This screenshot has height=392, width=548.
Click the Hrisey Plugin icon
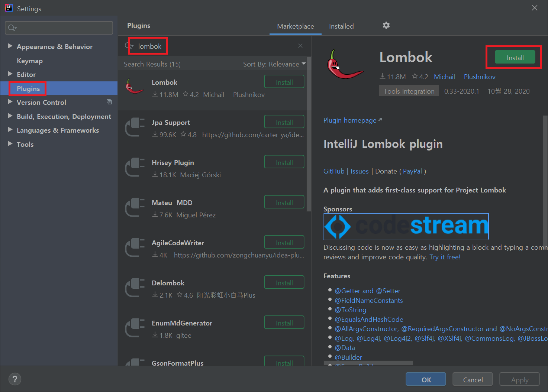[x=135, y=167]
